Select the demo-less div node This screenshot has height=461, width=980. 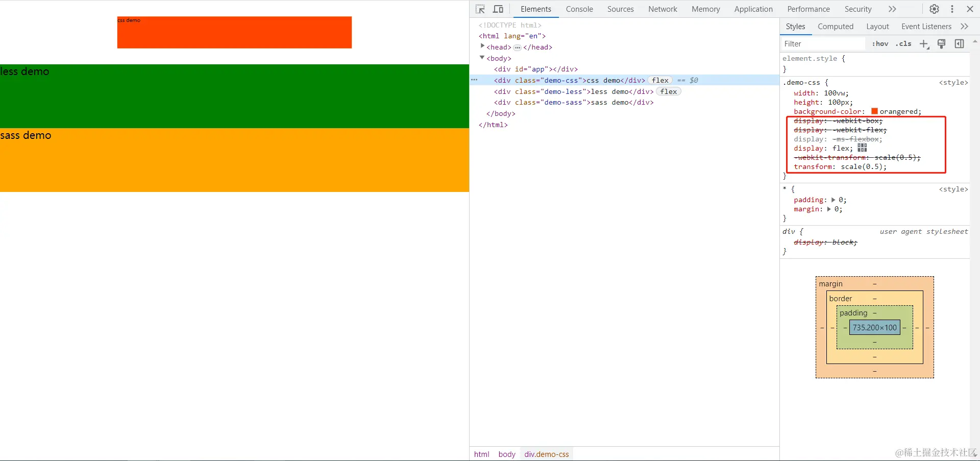574,91
